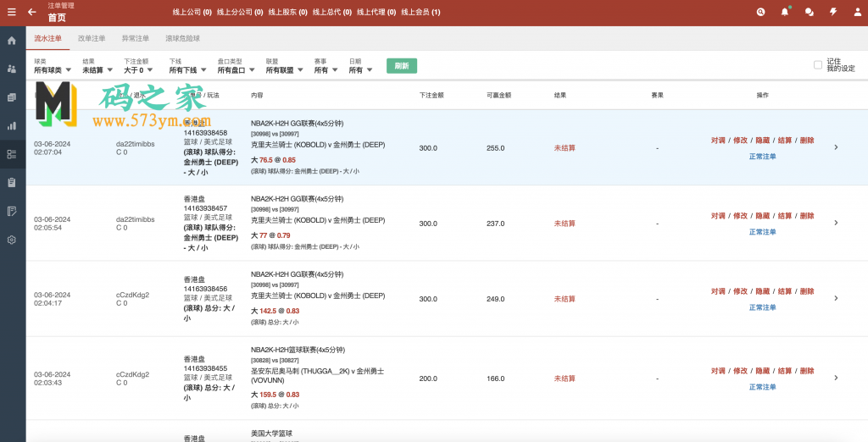The height and width of the screenshot is (442, 868).
Task: Open the settings gear in sidebar
Action: (x=12, y=240)
